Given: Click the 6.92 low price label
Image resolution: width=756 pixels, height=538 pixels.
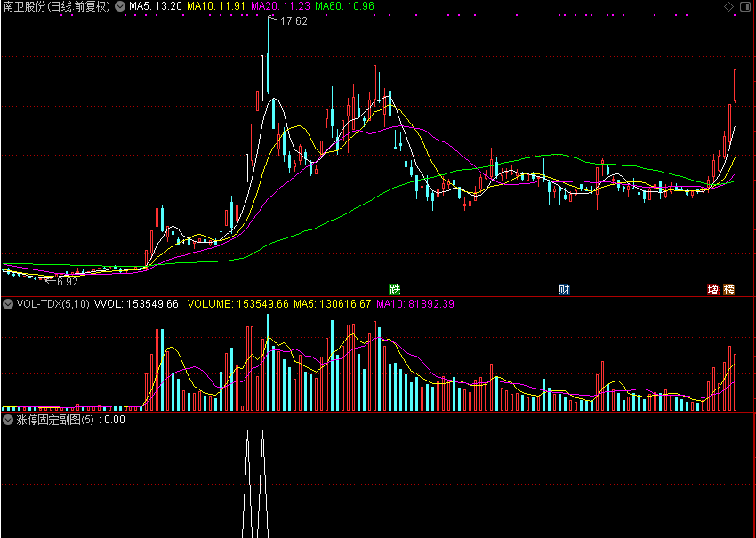Looking at the screenshot, I should [67, 282].
